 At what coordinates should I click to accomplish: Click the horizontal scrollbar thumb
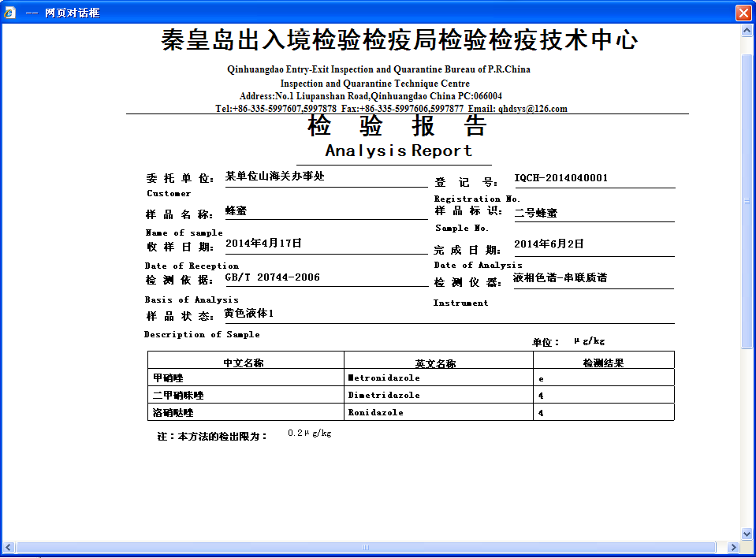pos(366,547)
